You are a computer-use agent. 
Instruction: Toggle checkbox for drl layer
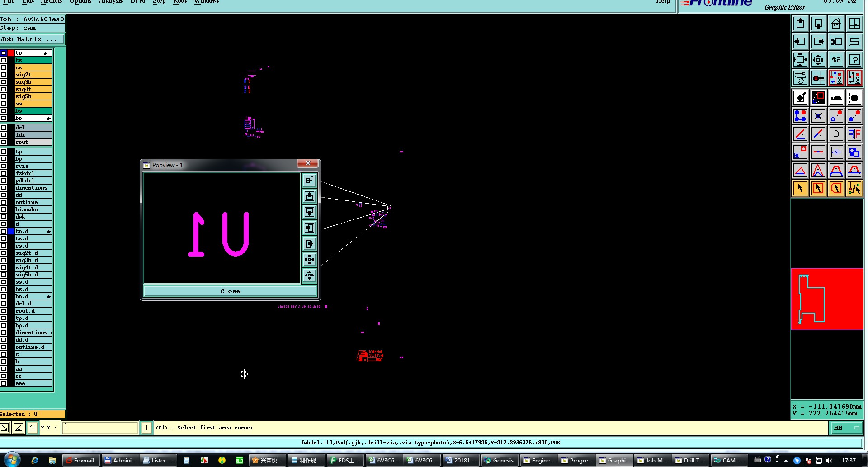point(4,128)
